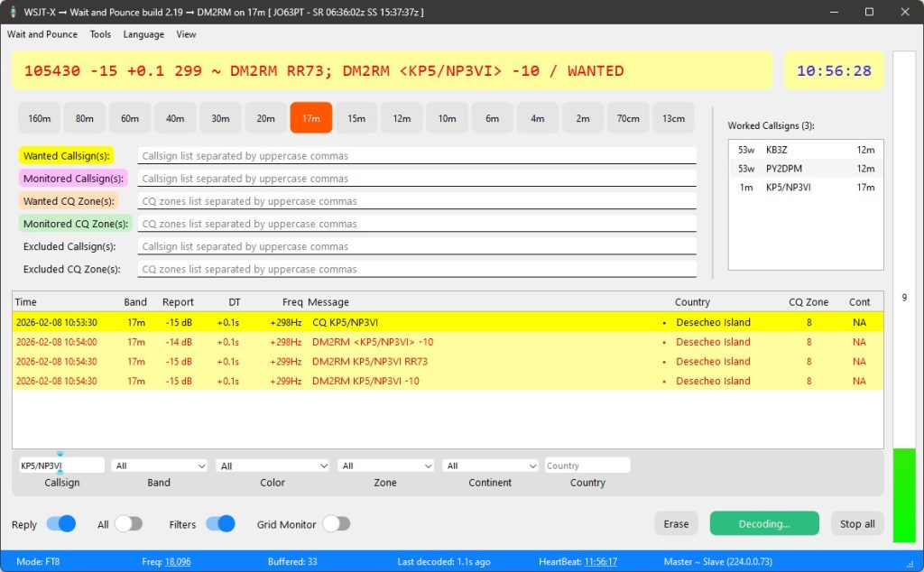Screen dimensions: 924x572
Task: Enable the All switch
Action: click(x=128, y=524)
